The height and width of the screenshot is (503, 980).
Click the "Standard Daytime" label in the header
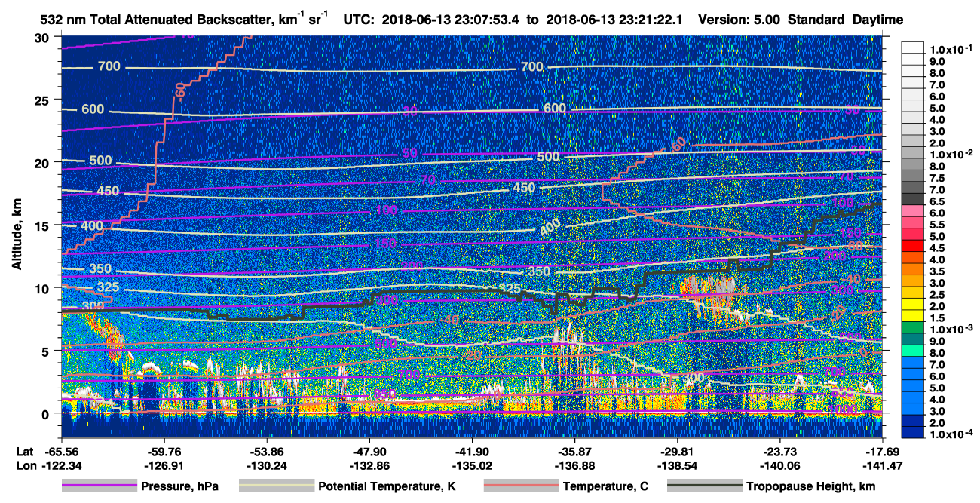847,20
